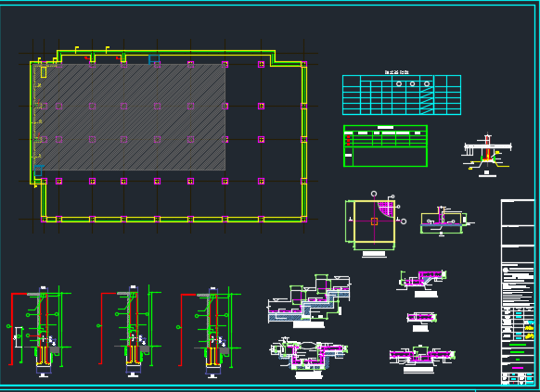Click the gray hatched area of the floor plan
The width and height of the screenshot is (540, 392).
click(x=129, y=117)
